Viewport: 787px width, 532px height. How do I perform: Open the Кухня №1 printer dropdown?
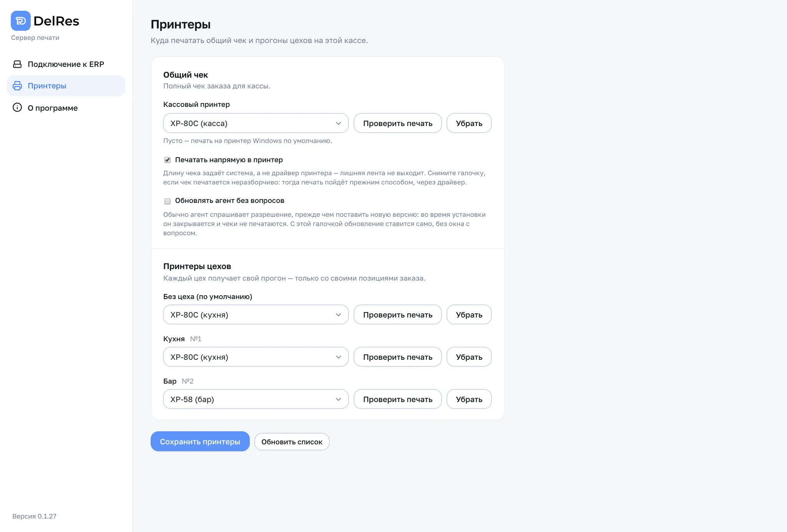click(x=256, y=357)
